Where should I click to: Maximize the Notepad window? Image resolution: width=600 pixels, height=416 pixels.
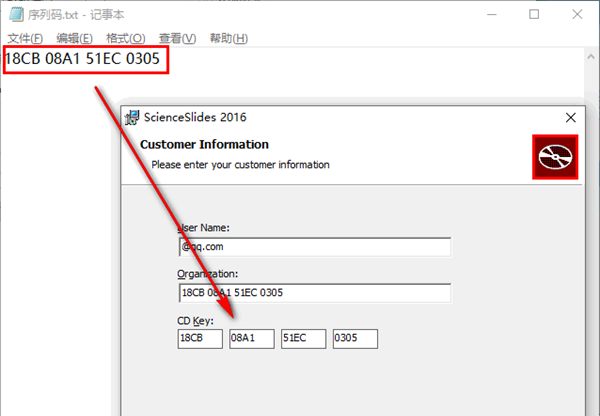pos(534,15)
